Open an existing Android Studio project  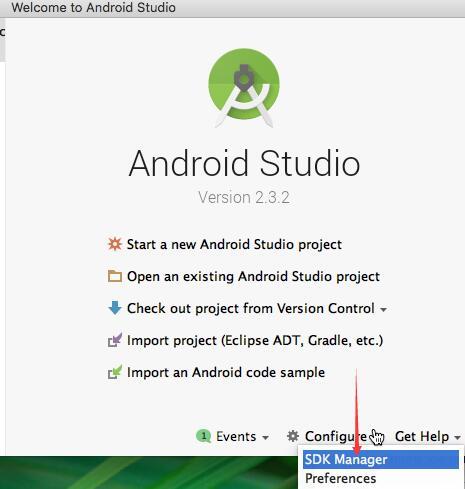[x=253, y=276]
